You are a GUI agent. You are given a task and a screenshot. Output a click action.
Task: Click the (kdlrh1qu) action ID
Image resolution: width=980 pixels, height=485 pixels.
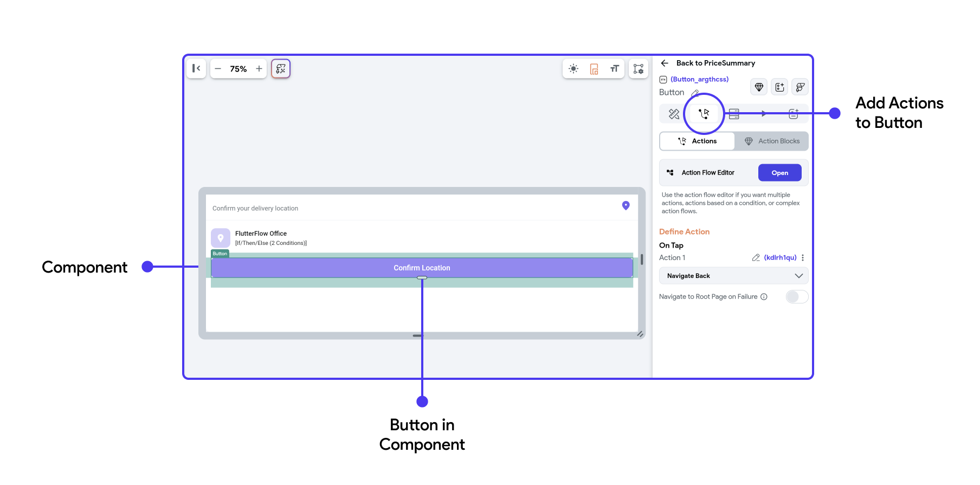coord(780,258)
